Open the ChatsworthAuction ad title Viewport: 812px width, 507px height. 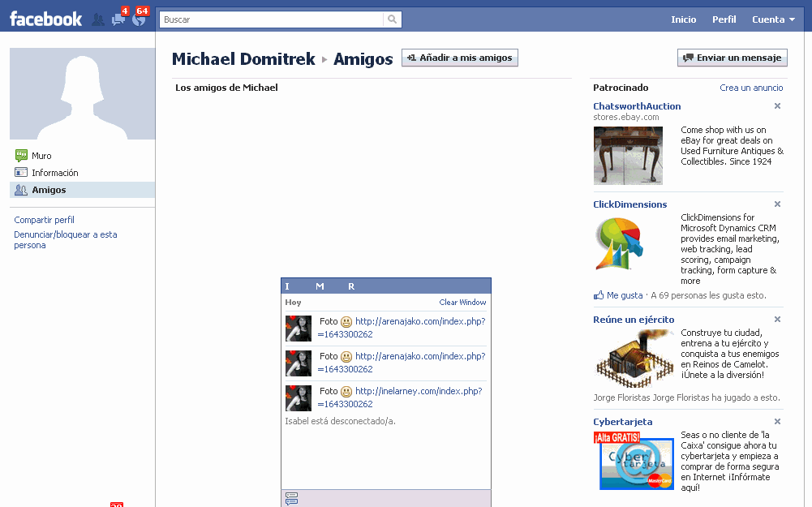[x=637, y=106]
